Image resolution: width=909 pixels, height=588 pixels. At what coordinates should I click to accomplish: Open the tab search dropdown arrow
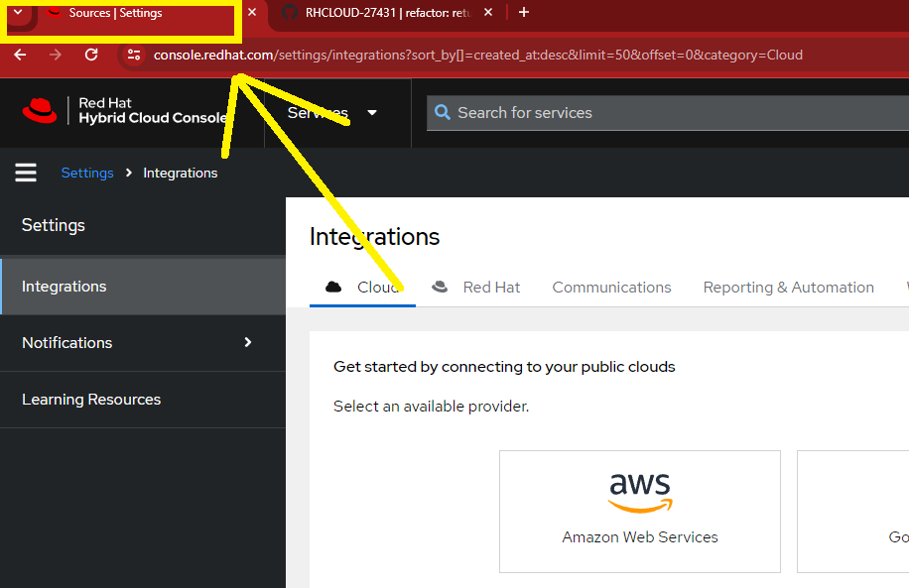coord(17,13)
